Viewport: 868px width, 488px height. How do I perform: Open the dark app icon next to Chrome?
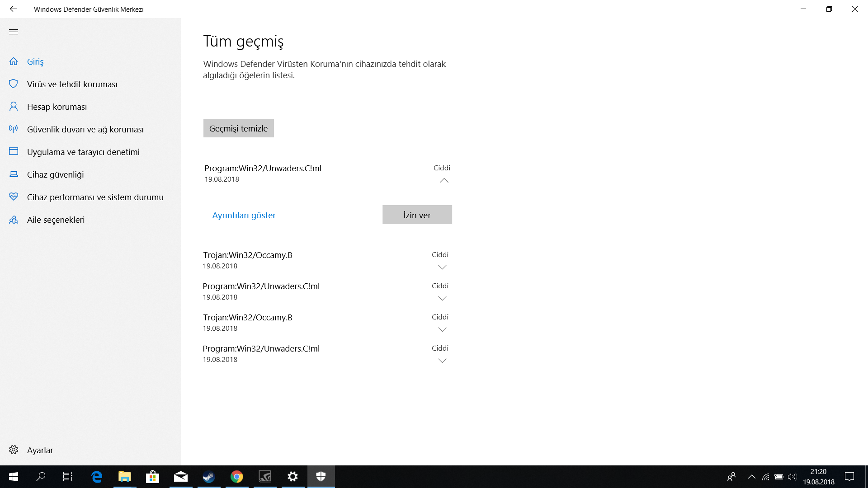(265, 477)
